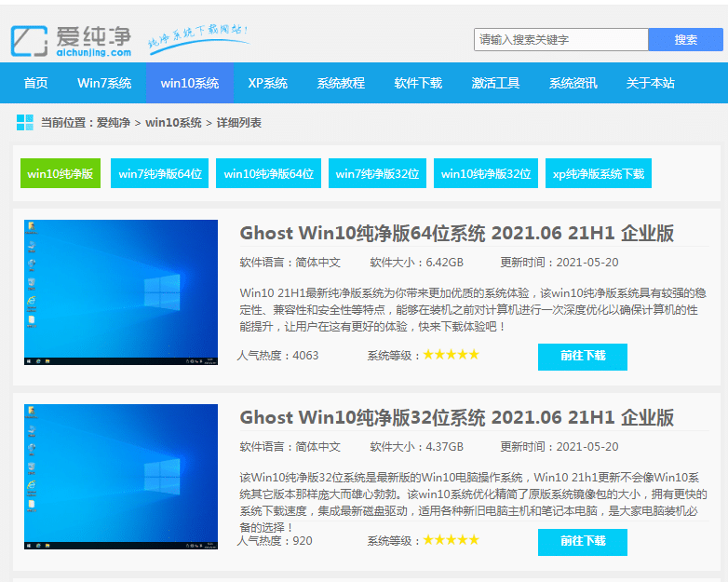Click 软件语言：简体中文 in the 64位 entry
728x582 pixels.
click(x=290, y=263)
